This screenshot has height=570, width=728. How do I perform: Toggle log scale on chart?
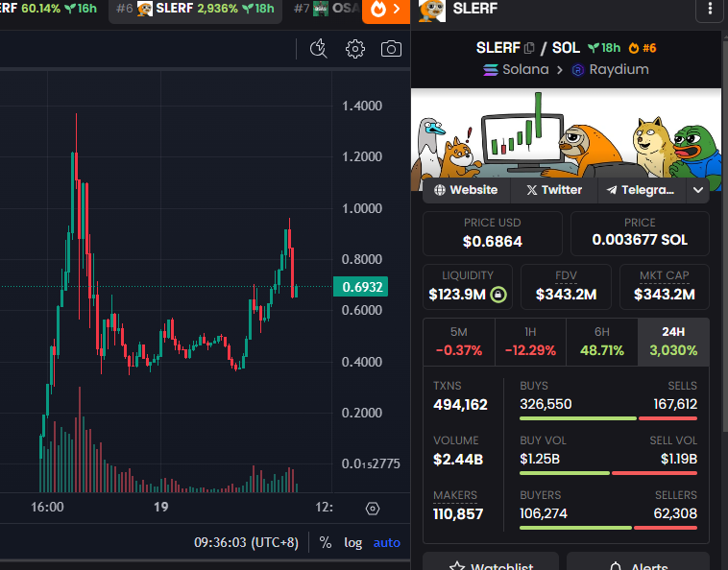tap(352, 542)
